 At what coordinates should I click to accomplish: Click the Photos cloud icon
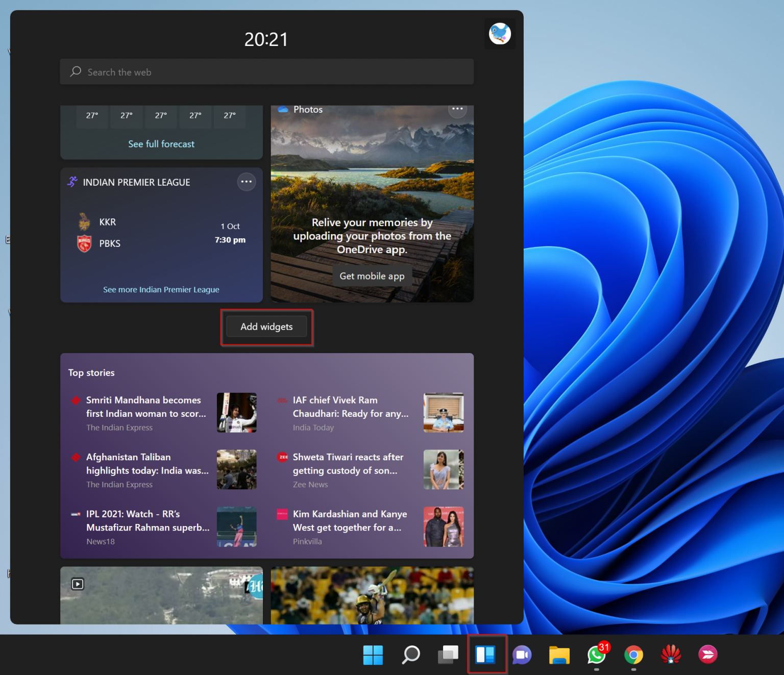coord(283,109)
